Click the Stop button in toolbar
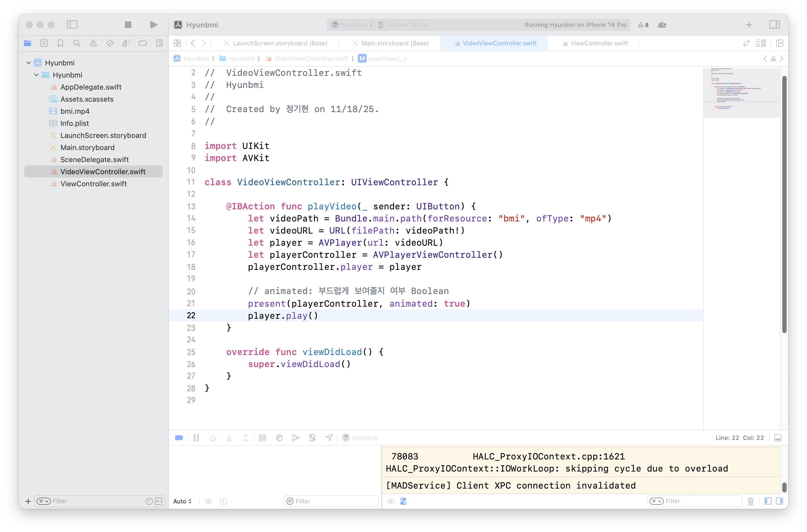Image resolution: width=807 pixels, height=532 pixels. click(x=128, y=25)
